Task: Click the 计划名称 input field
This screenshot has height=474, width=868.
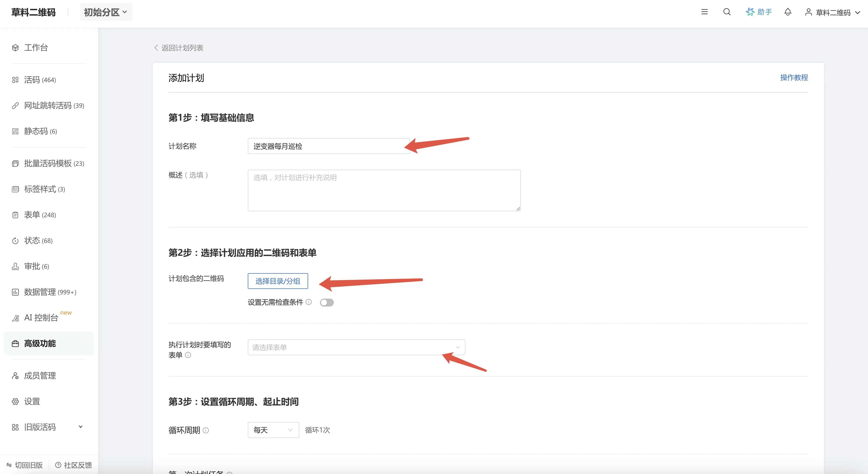Action: 329,146
